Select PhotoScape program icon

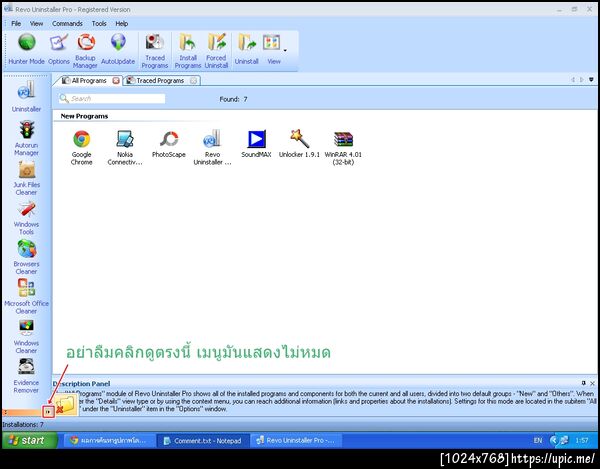point(169,144)
